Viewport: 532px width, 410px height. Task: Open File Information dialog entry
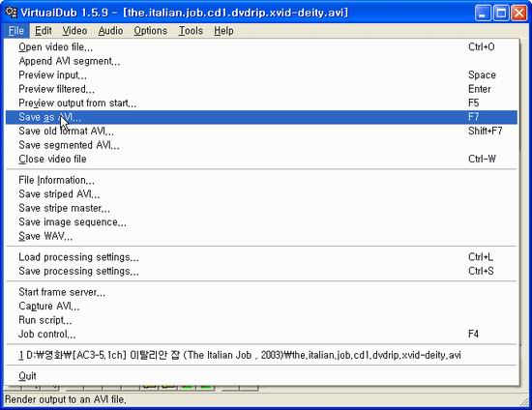[261, 180]
